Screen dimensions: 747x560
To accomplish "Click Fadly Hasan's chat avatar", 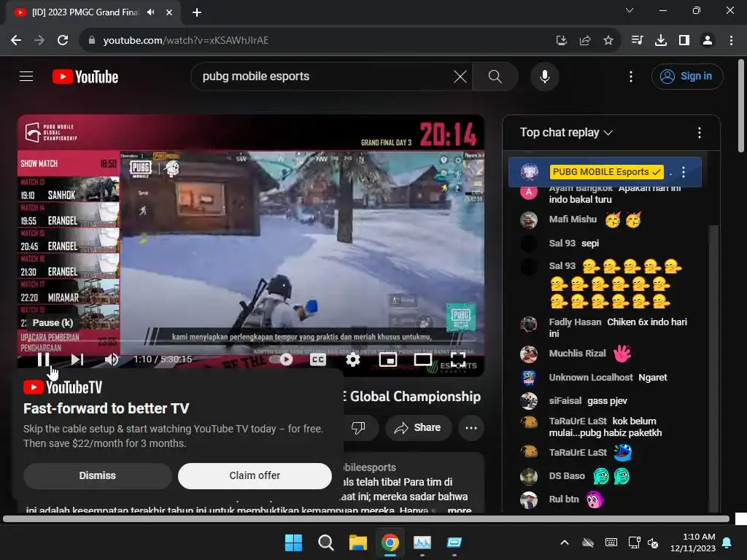I will [x=529, y=324].
